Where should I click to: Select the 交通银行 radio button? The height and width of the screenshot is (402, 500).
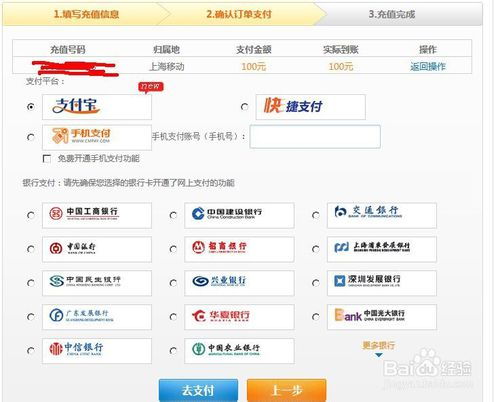315,215
